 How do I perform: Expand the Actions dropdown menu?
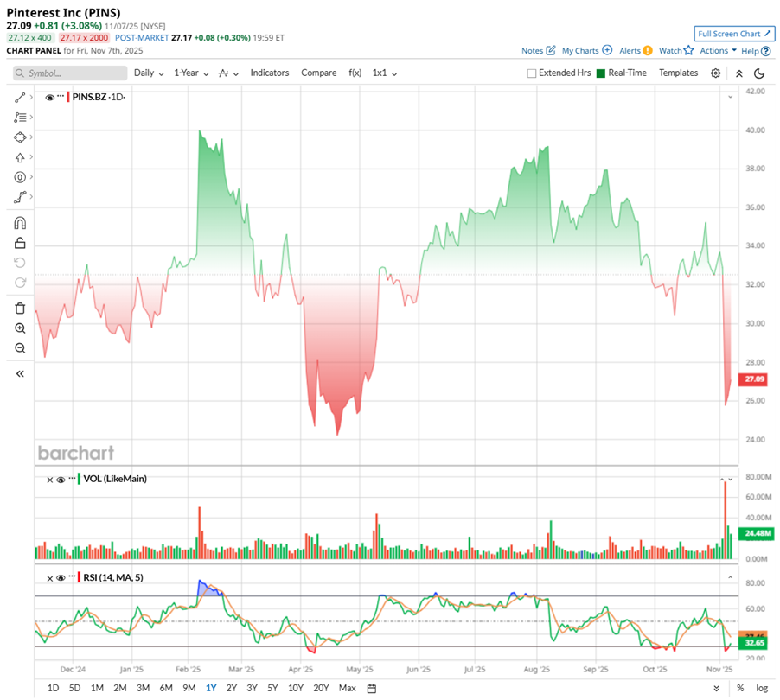719,50
